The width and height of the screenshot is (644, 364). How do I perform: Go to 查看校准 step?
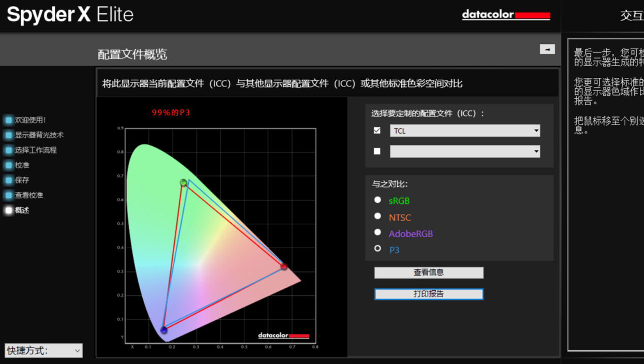pyautogui.click(x=29, y=195)
